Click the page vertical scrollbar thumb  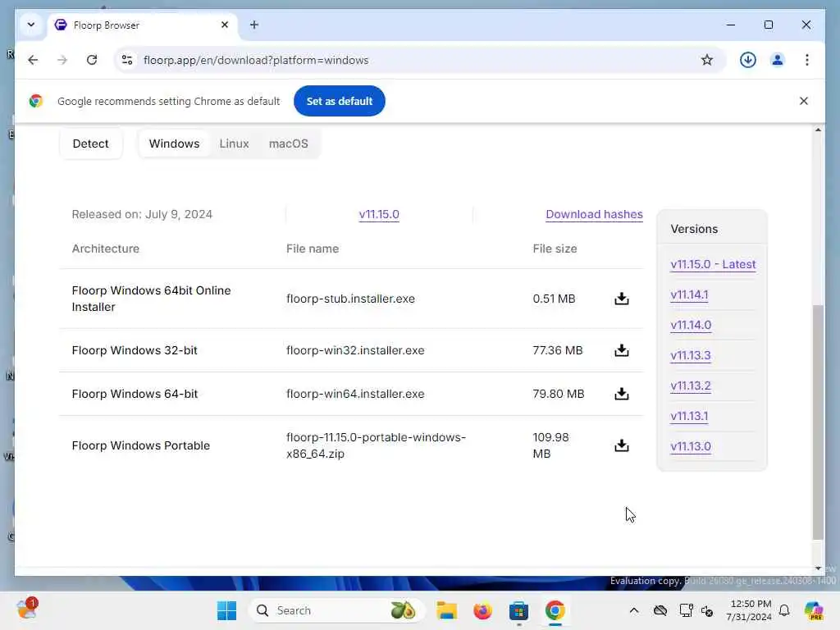coord(818,422)
